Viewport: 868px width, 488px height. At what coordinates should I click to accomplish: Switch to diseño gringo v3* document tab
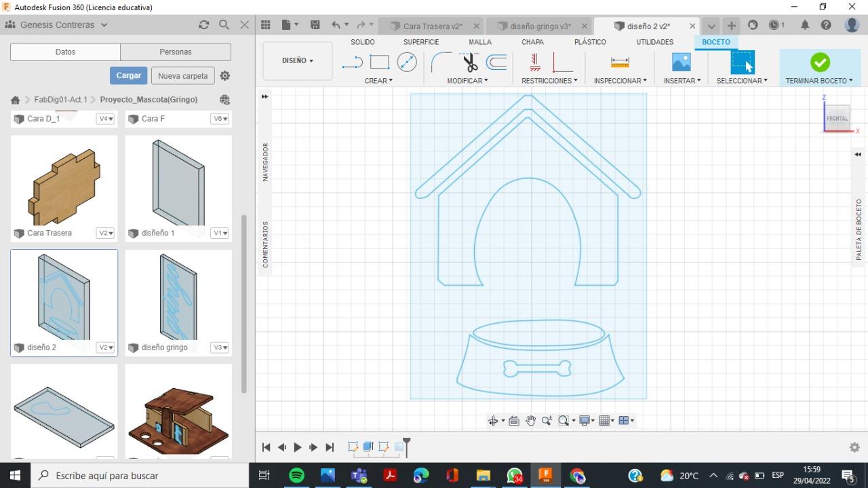point(539,26)
